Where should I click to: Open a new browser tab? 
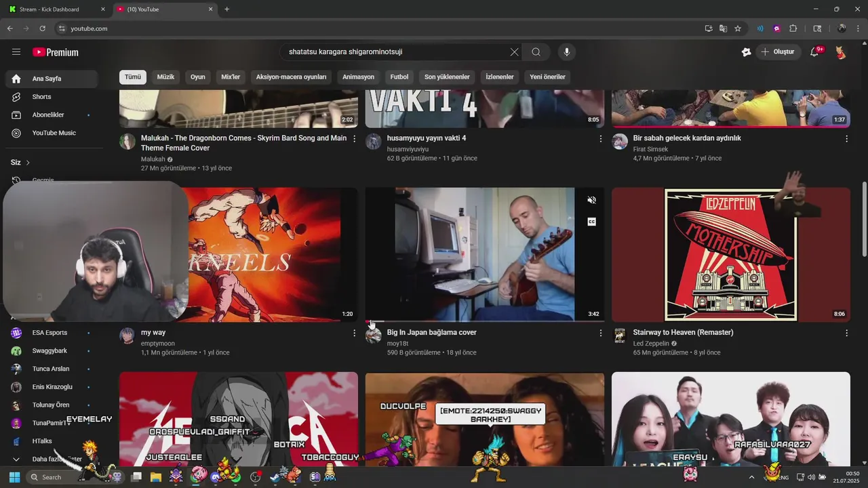pos(226,9)
